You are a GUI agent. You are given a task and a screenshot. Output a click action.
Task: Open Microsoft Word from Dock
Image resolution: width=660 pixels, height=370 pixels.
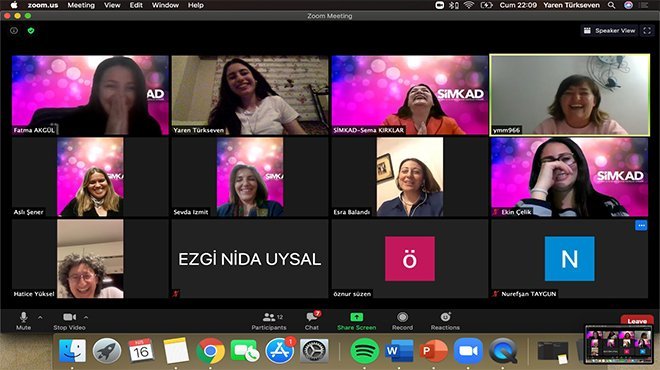click(x=399, y=350)
